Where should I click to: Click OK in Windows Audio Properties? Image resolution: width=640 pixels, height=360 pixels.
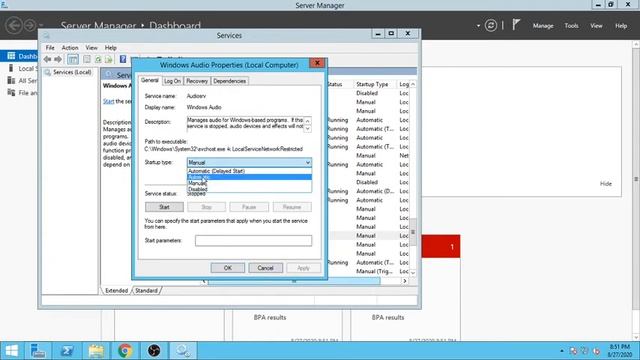tap(228, 268)
